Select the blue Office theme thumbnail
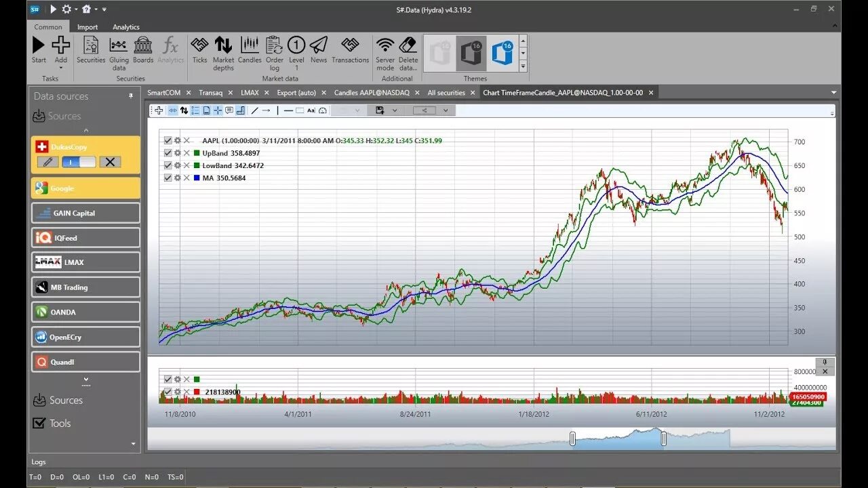868x488 pixels. (502, 53)
